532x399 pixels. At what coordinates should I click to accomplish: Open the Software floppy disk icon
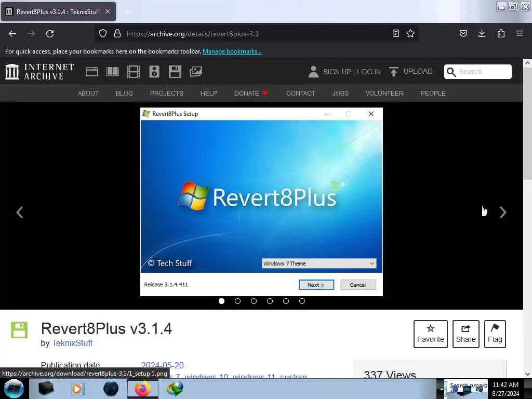pyautogui.click(x=175, y=72)
